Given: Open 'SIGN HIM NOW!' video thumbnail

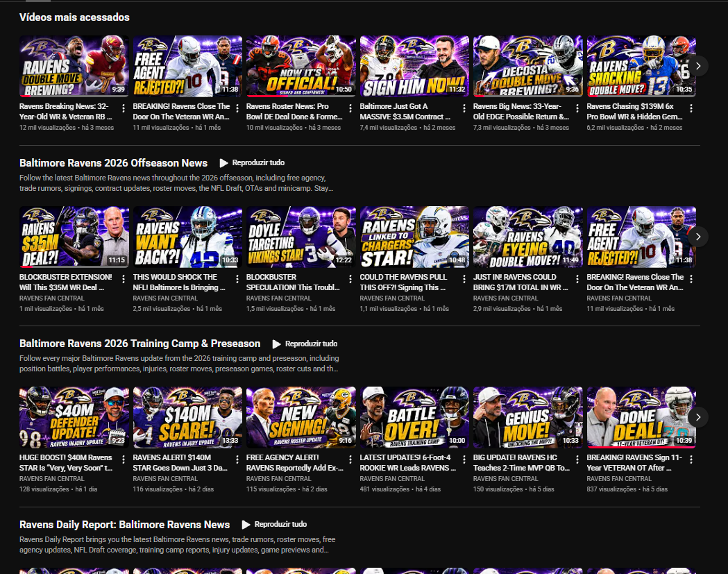Looking at the screenshot, I should [x=414, y=67].
